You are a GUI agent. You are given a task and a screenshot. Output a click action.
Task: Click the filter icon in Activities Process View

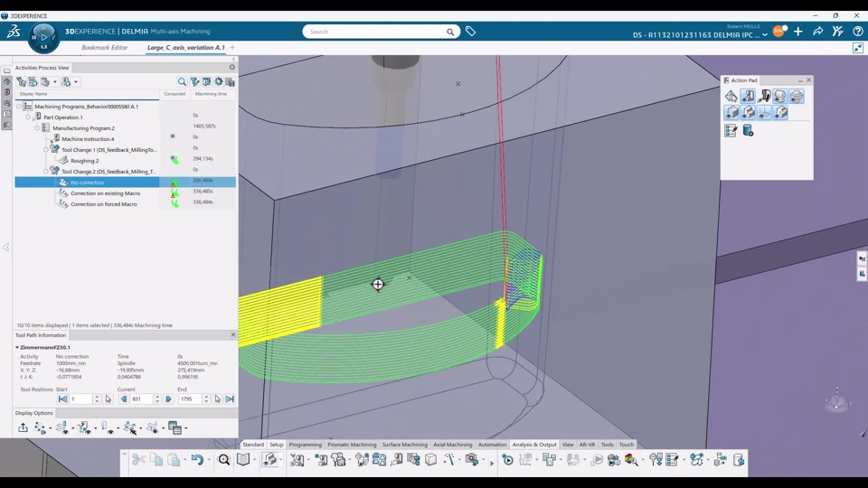tap(194, 81)
